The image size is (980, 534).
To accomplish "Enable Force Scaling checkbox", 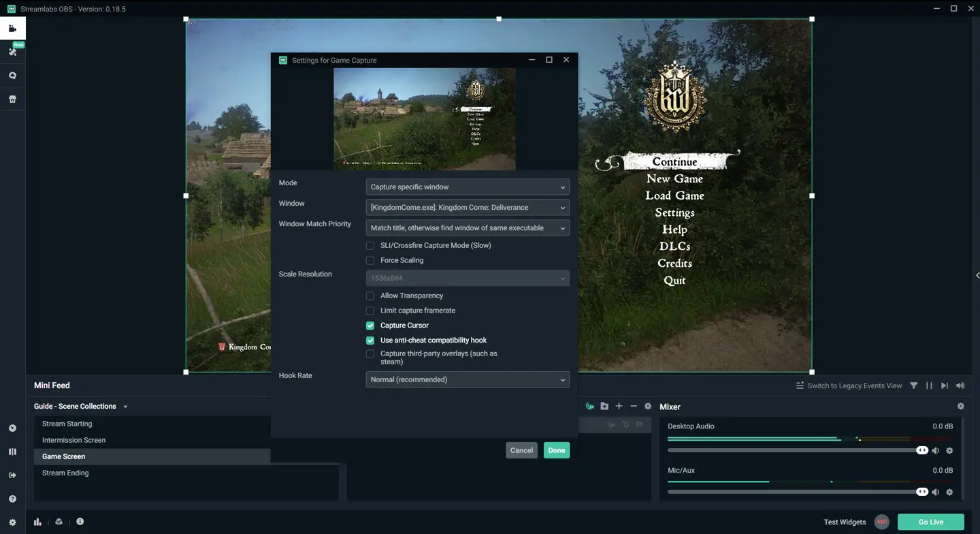I will [x=370, y=260].
